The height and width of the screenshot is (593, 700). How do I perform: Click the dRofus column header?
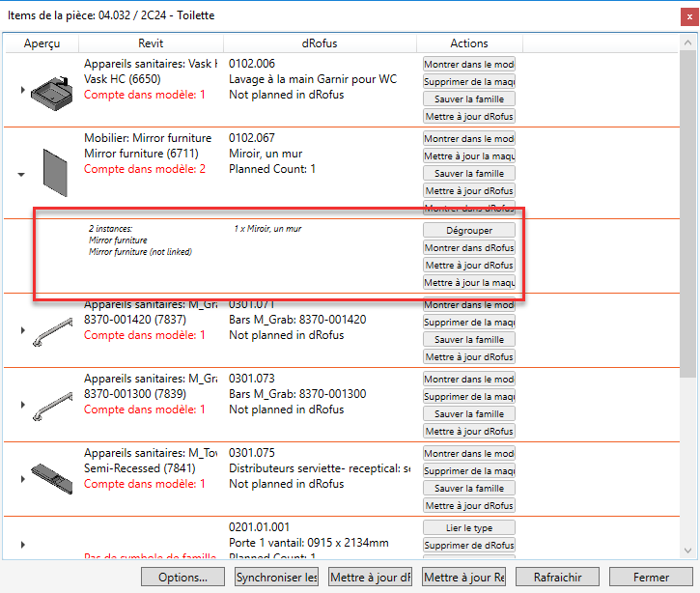tap(320, 43)
